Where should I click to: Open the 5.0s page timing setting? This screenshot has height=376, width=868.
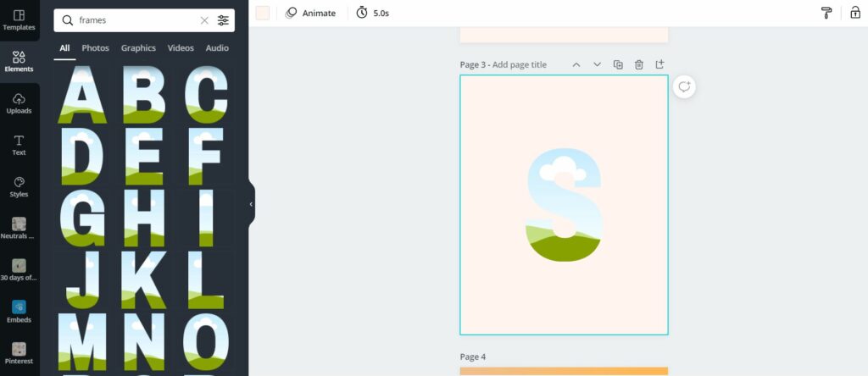tap(373, 13)
